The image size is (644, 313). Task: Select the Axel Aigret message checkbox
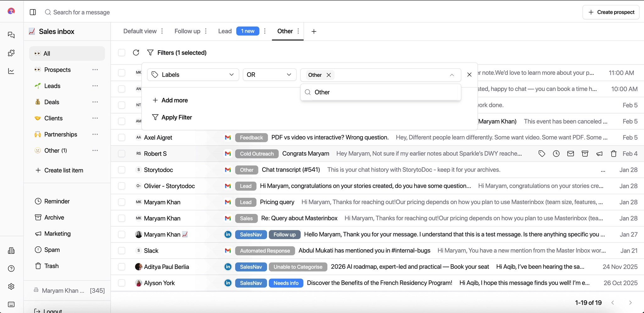tap(122, 137)
